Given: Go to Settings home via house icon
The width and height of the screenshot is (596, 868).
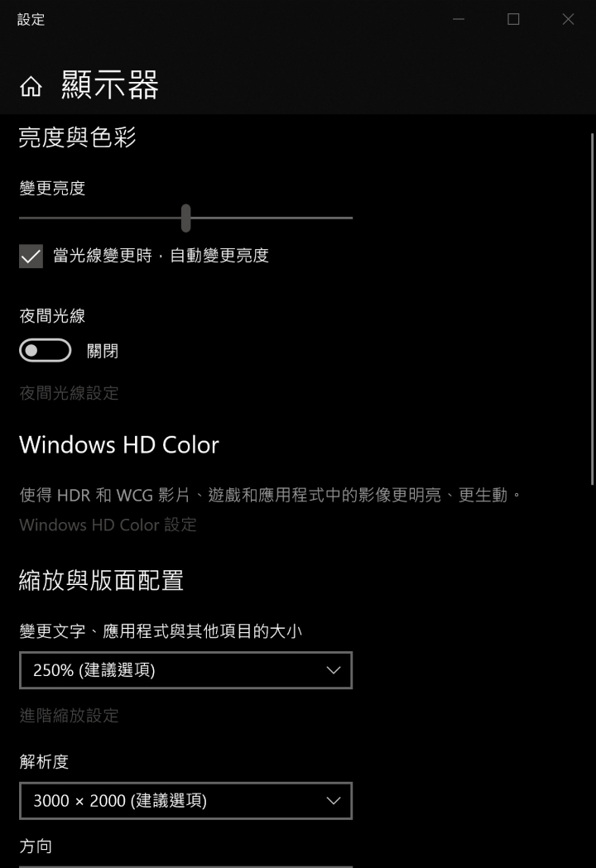Looking at the screenshot, I should [31, 86].
